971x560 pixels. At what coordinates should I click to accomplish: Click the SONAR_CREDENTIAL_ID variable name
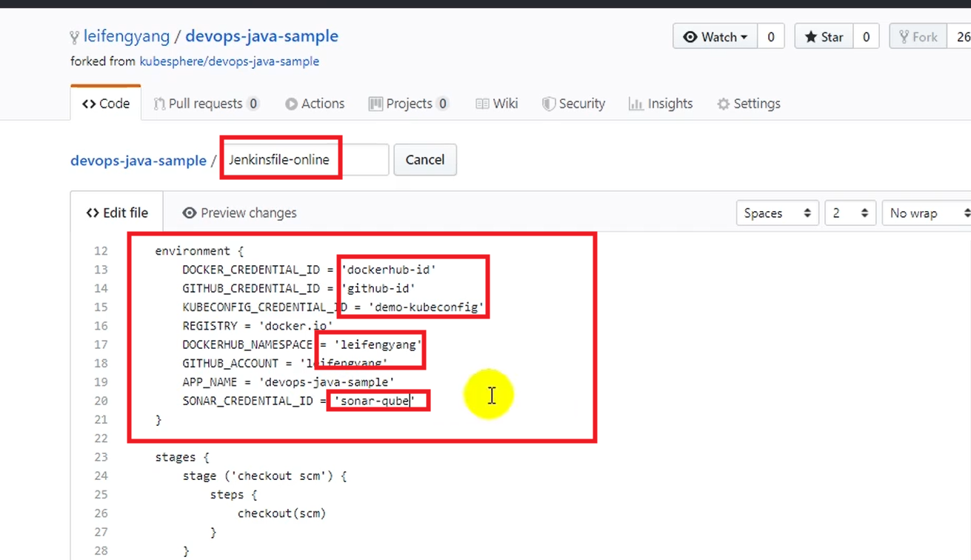pyautogui.click(x=247, y=401)
